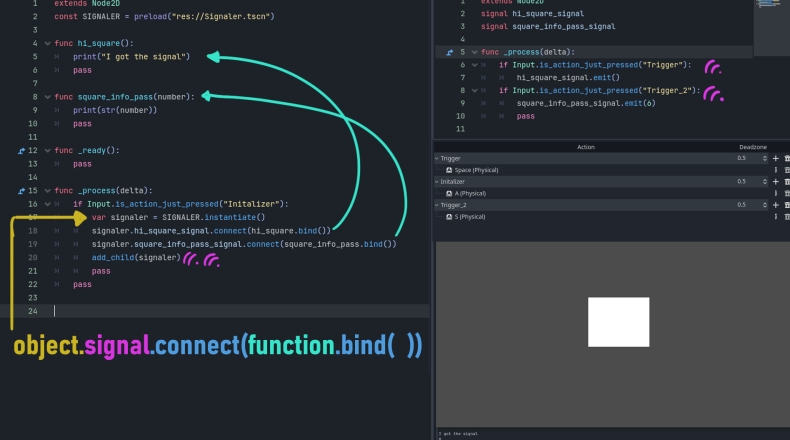The height and width of the screenshot is (440, 790).
Task: Click override icon on right script line 5
Action: tap(450, 51)
